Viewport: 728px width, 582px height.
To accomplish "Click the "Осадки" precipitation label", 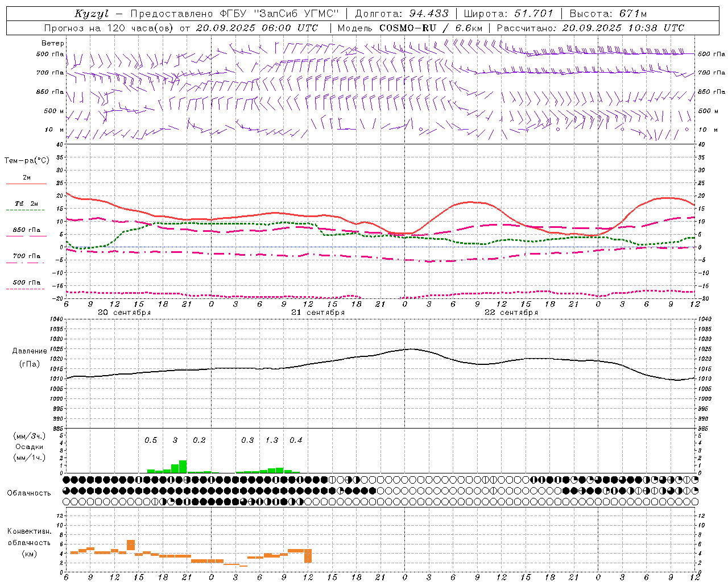I will (30, 447).
